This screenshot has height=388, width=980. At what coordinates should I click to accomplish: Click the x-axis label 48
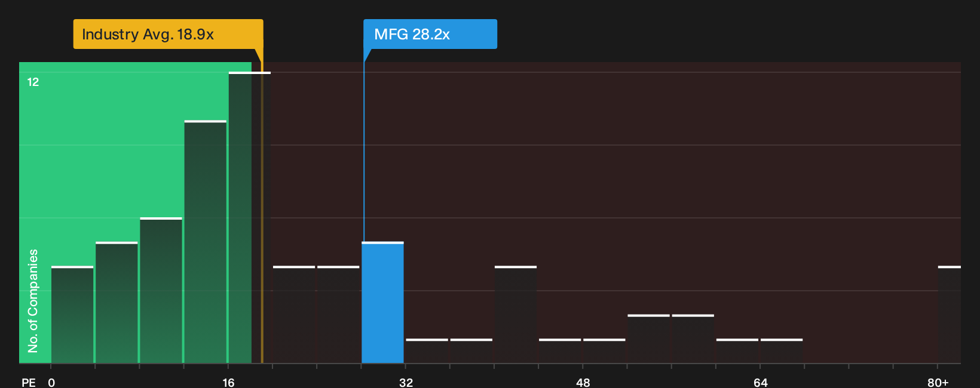[583, 382]
